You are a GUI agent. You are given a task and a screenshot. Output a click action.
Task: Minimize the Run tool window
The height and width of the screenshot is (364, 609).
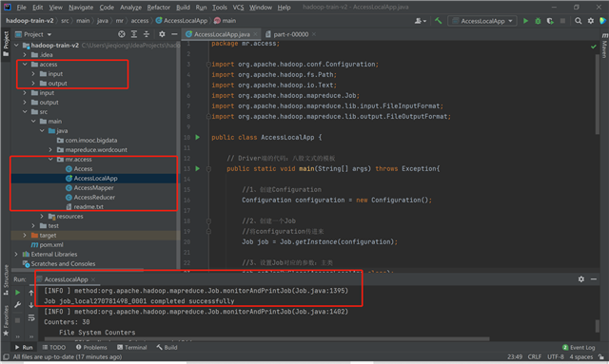[x=594, y=279]
